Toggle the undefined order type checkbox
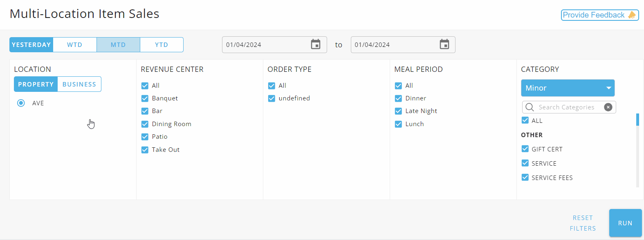This screenshot has width=644, height=240. tap(272, 98)
